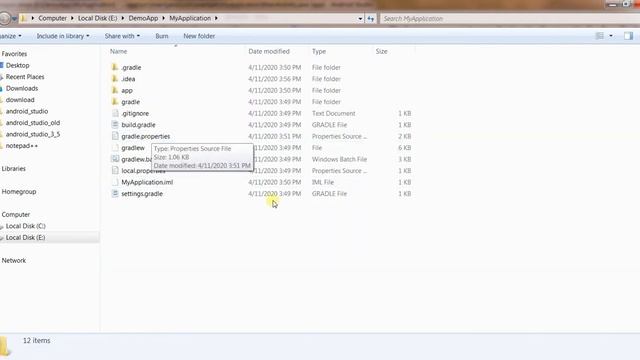Image resolution: width=640 pixels, height=360 pixels.
Task: Select the .idea folder icon
Action: click(115, 79)
